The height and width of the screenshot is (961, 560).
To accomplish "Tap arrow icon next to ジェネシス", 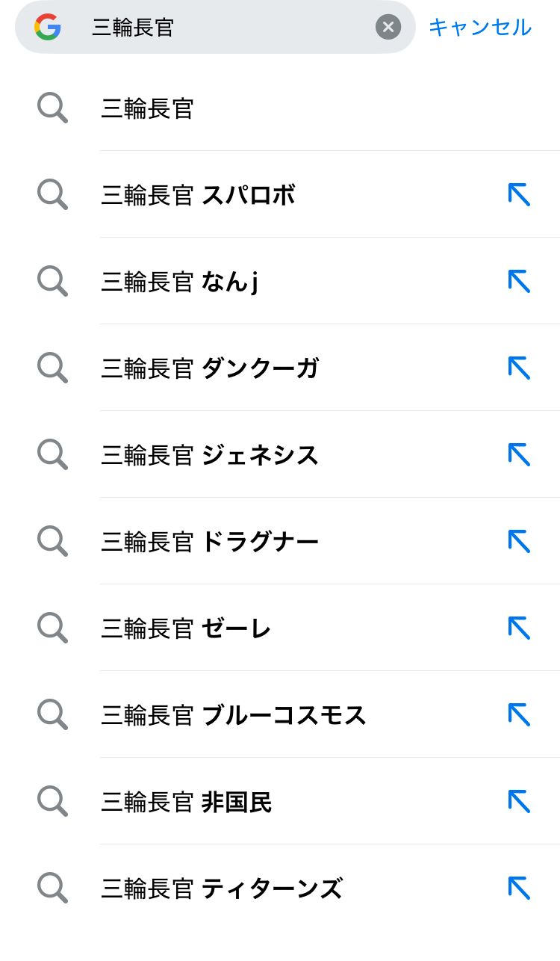I will coord(519,455).
